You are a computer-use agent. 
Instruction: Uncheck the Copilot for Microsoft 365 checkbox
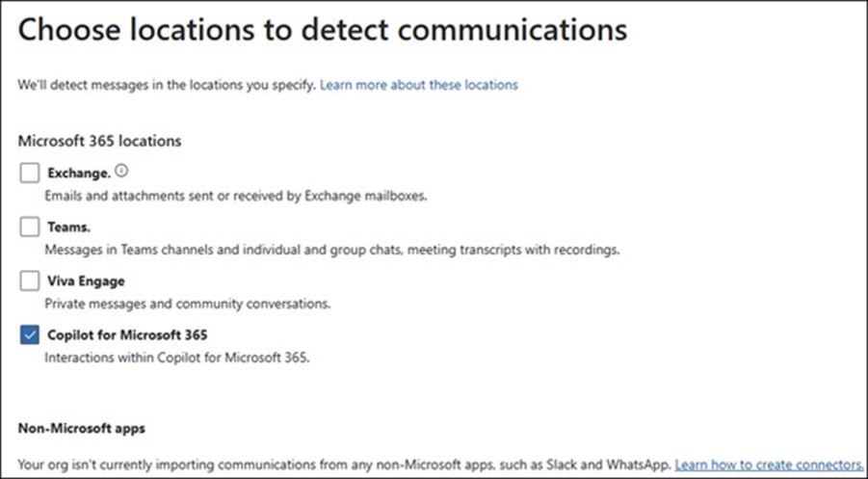point(29,335)
